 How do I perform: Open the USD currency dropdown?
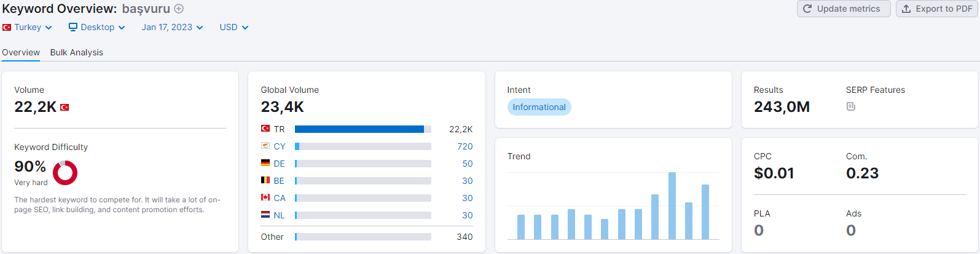(234, 27)
